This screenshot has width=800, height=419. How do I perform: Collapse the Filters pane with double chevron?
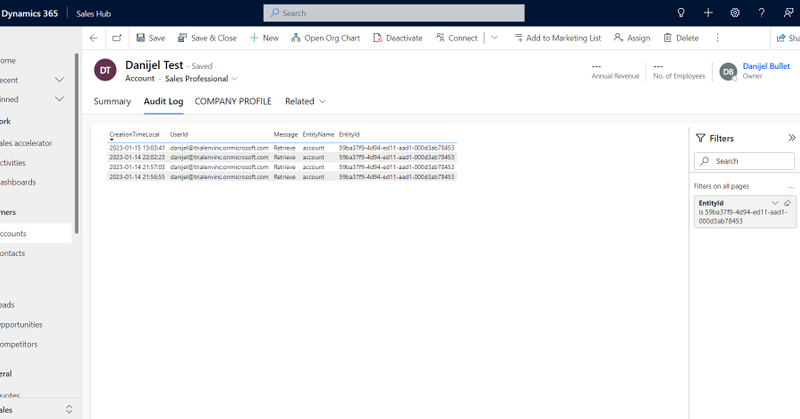791,138
